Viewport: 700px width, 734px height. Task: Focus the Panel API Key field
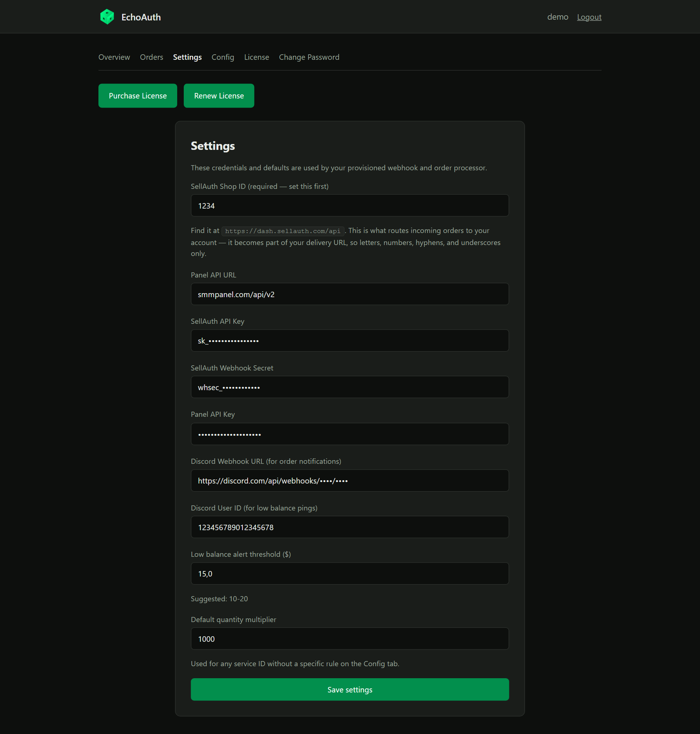point(350,434)
